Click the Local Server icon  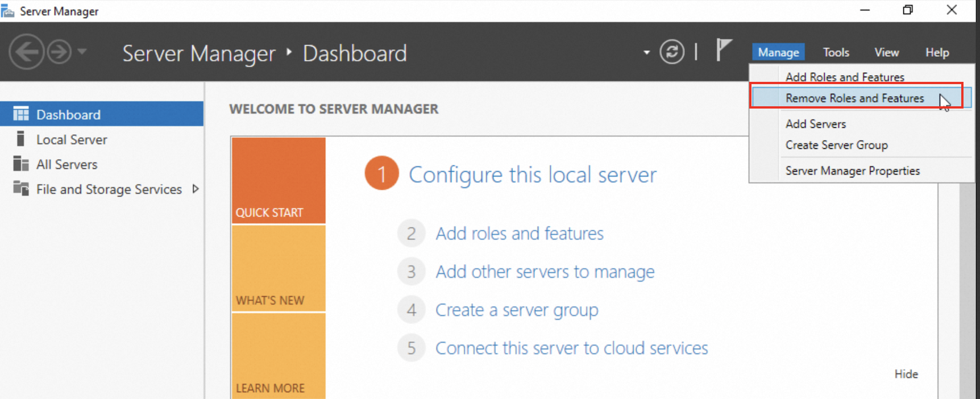point(21,139)
